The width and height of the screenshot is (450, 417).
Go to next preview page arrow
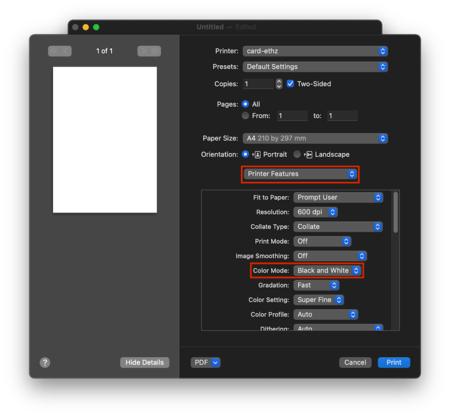(x=143, y=51)
